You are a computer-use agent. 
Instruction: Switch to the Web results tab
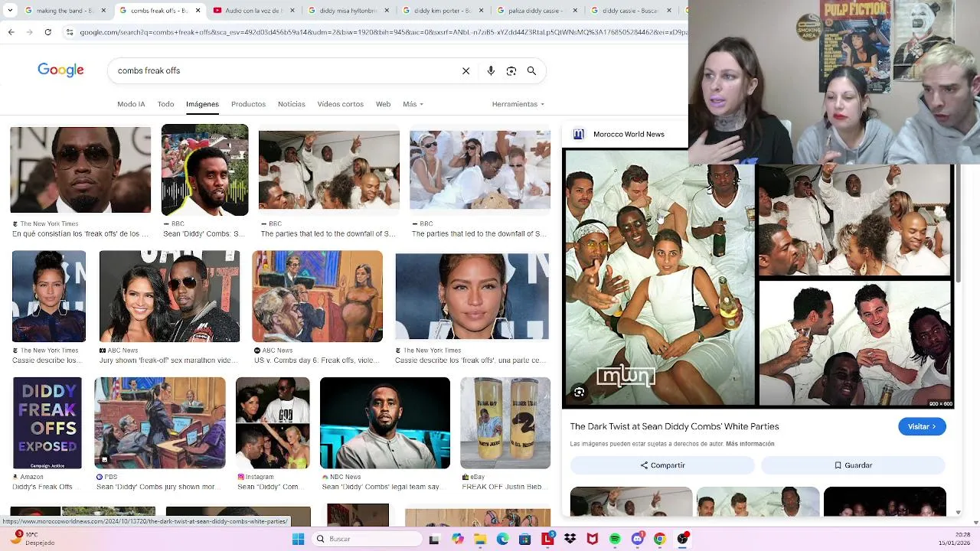pyautogui.click(x=383, y=104)
